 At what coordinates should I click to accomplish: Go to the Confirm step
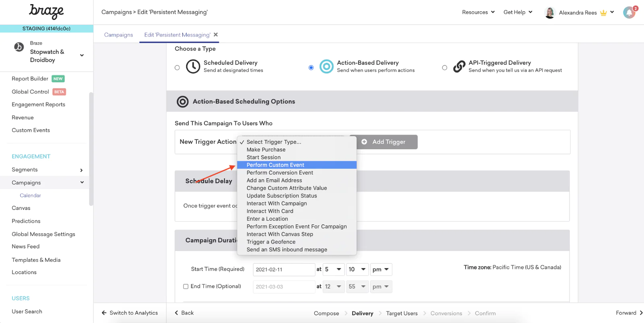point(485,313)
